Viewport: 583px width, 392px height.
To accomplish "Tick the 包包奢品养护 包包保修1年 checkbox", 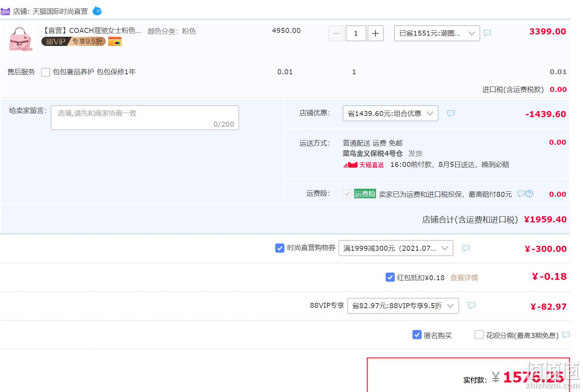I will pos(46,72).
